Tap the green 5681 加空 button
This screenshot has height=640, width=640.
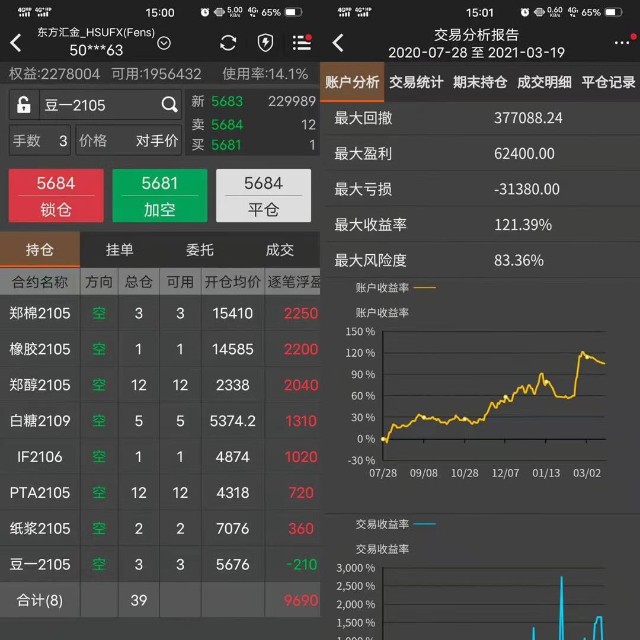pyautogui.click(x=160, y=196)
